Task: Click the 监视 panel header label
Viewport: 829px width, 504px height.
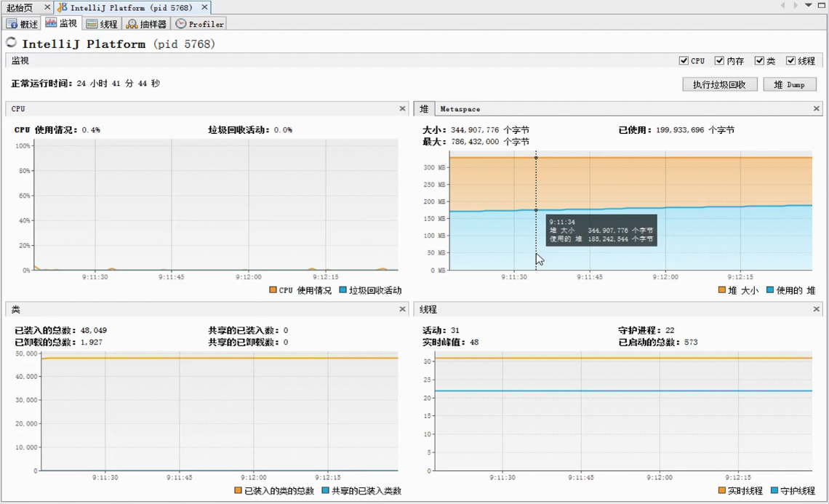Action: point(20,61)
